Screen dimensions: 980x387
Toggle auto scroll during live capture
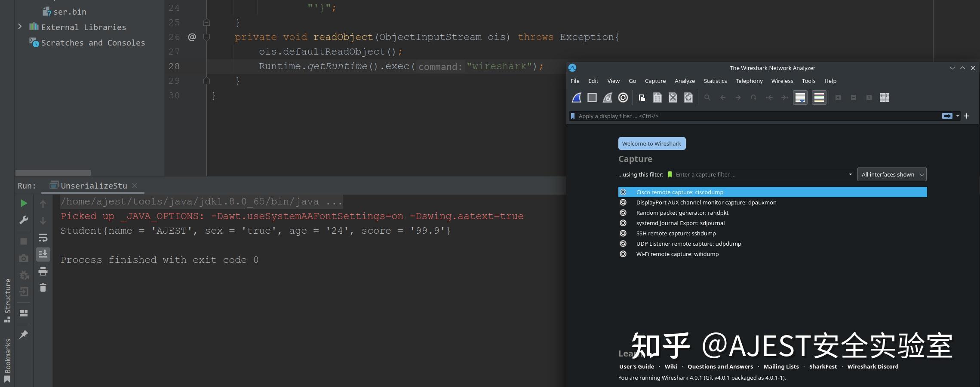800,98
